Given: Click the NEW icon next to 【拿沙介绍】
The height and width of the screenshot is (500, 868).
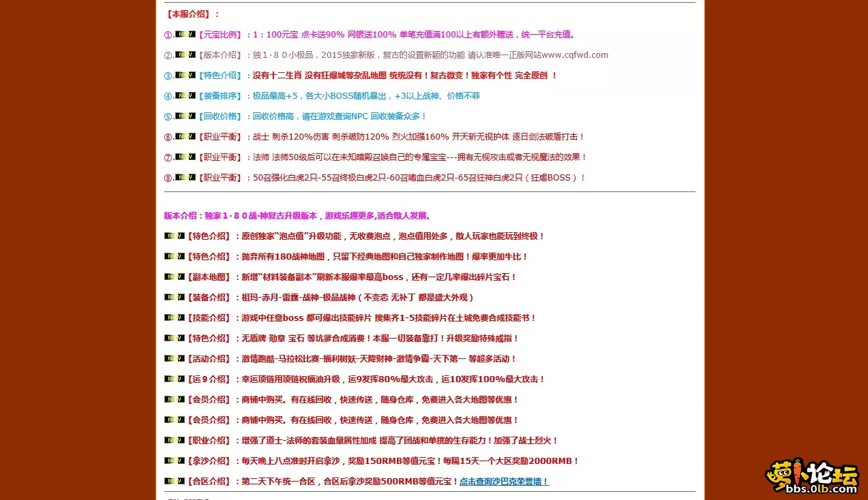Looking at the screenshot, I should click(173, 460).
